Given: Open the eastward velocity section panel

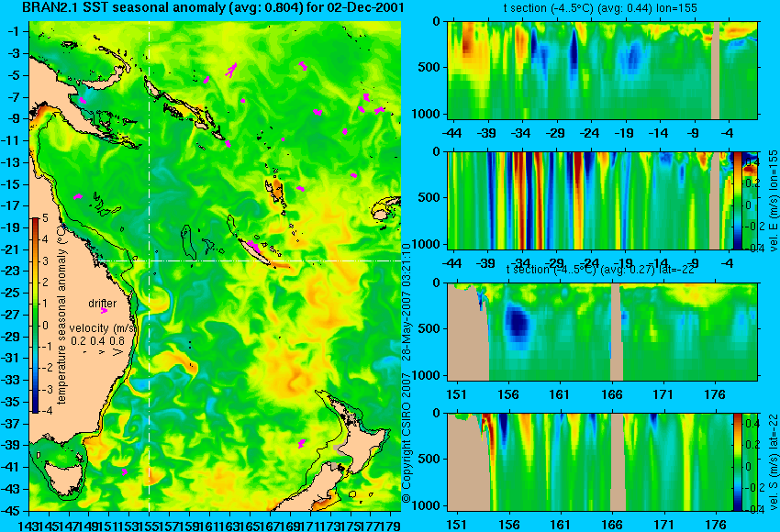Looking at the screenshot, I should pyautogui.click(x=590, y=200).
